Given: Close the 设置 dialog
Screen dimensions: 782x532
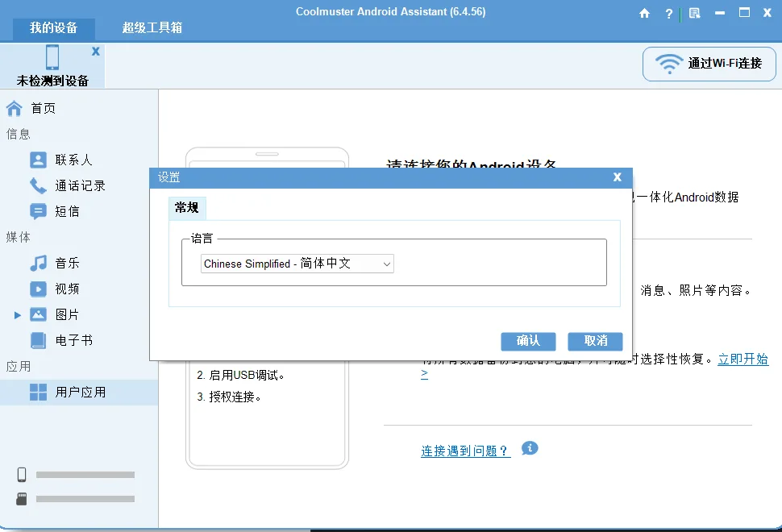Looking at the screenshot, I should coord(618,177).
